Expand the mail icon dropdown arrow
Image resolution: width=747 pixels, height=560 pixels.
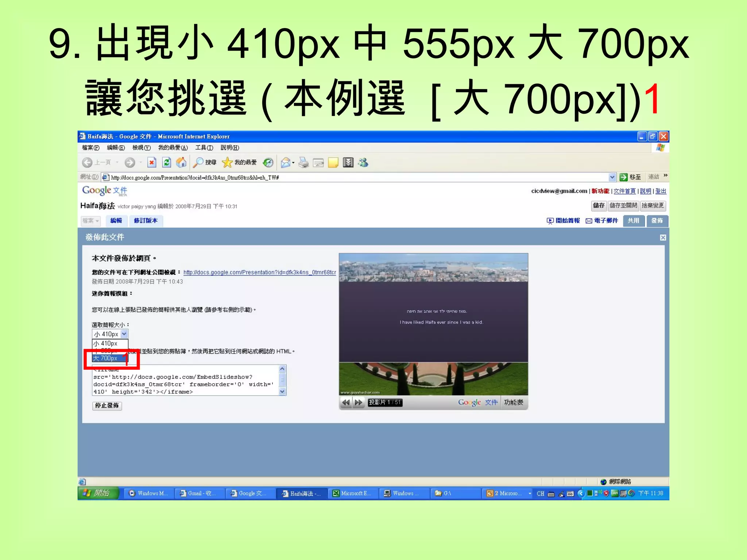click(293, 163)
